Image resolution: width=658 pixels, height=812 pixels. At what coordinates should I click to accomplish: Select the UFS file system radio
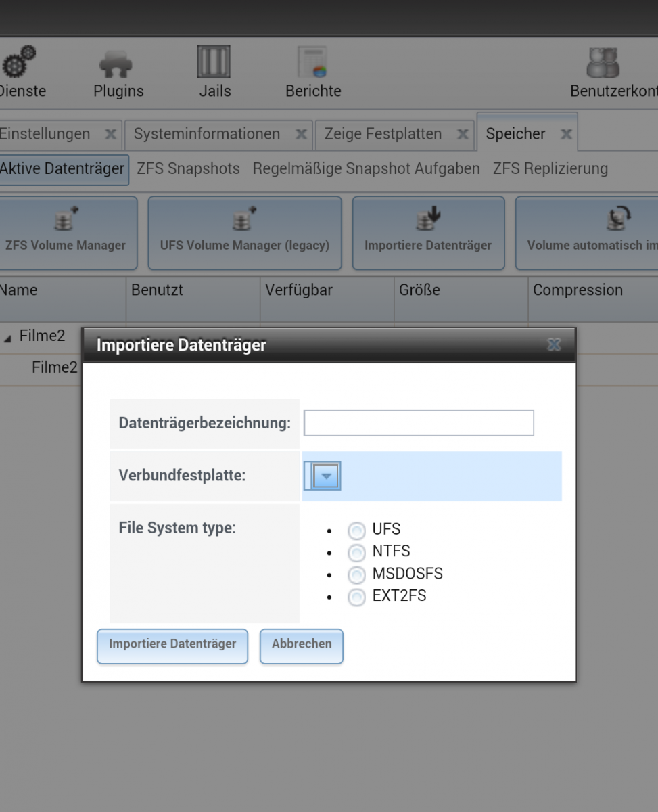(x=356, y=531)
